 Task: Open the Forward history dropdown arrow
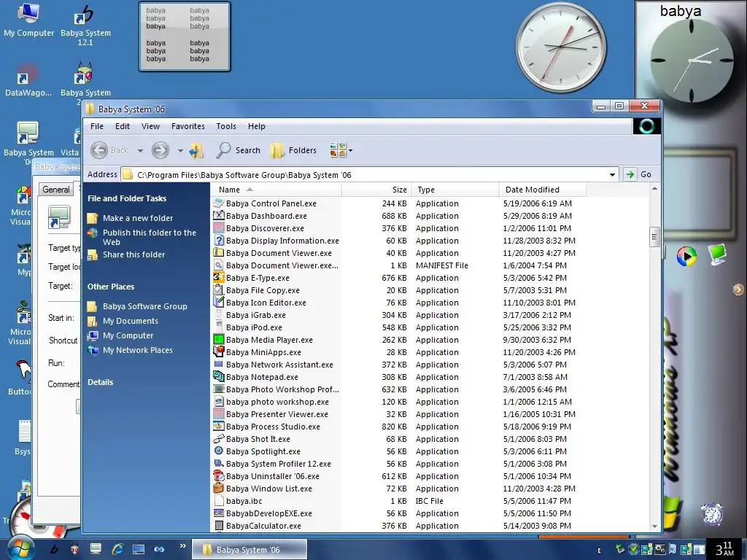coord(180,151)
